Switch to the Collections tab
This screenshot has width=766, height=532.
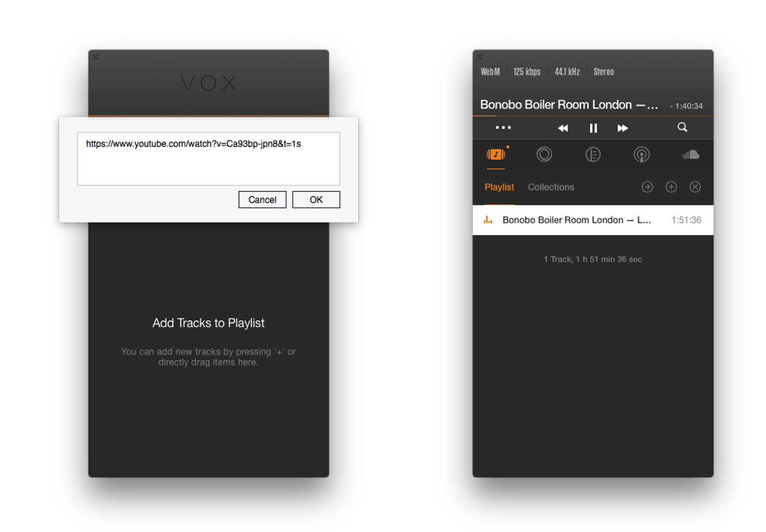click(x=551, y=187)
